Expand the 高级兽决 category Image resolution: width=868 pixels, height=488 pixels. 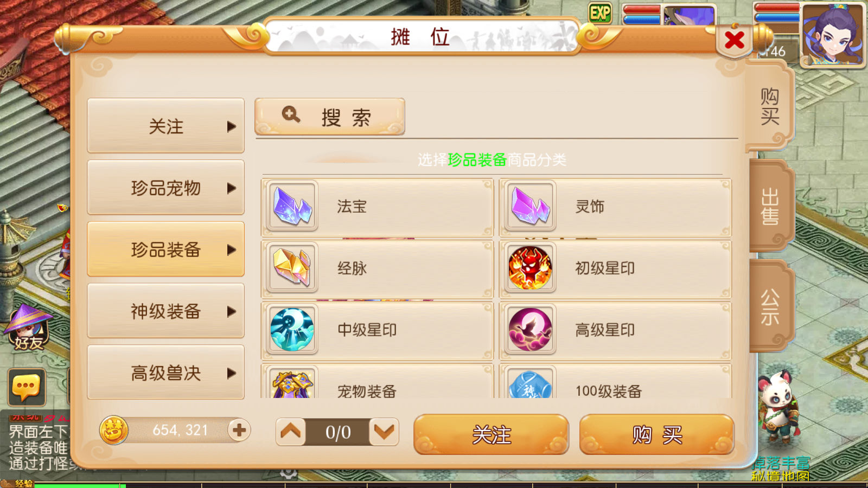(x=165, y=373)
